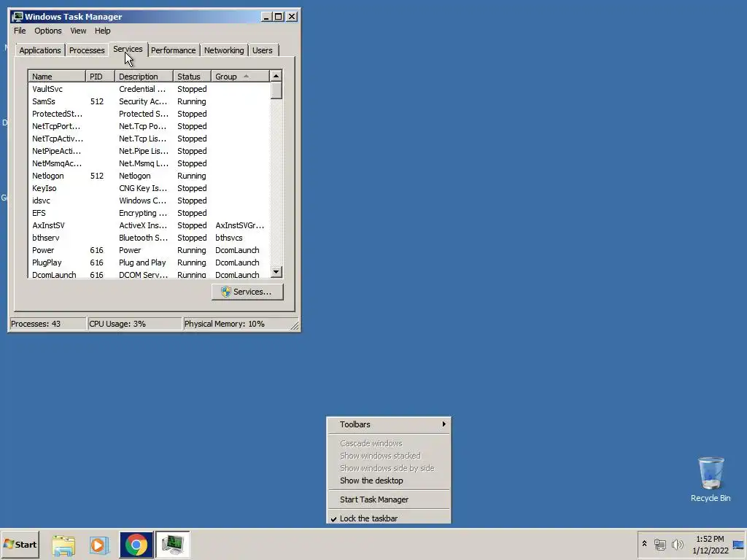This screenshot has width=747, height=560.
Task: Click the Task Manager title bar icon
Action: [18, 17]
